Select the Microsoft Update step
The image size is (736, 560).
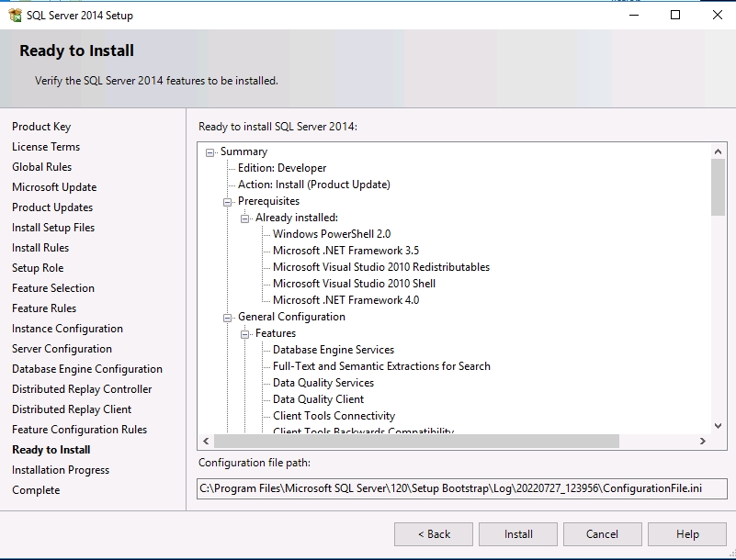click(54, 187)
